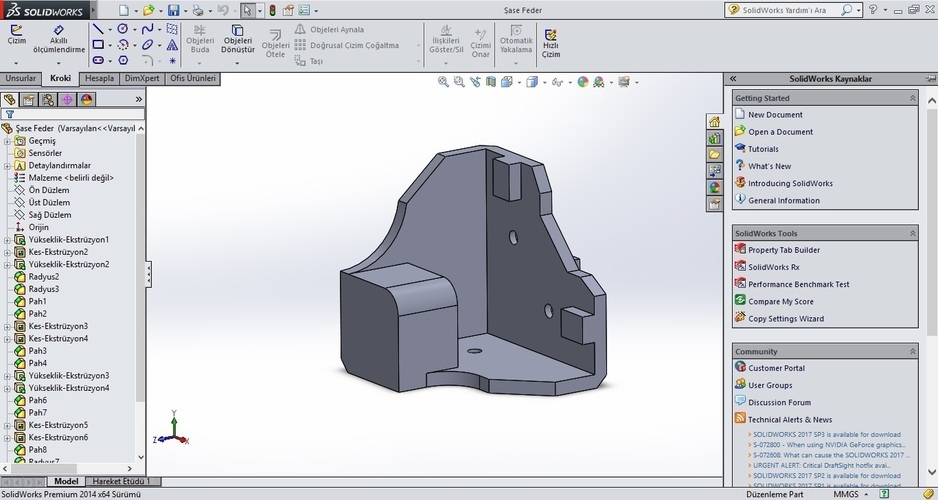Expand the Detaylandırmalar annotations node
938x500 pixels.
click(7, 166)
